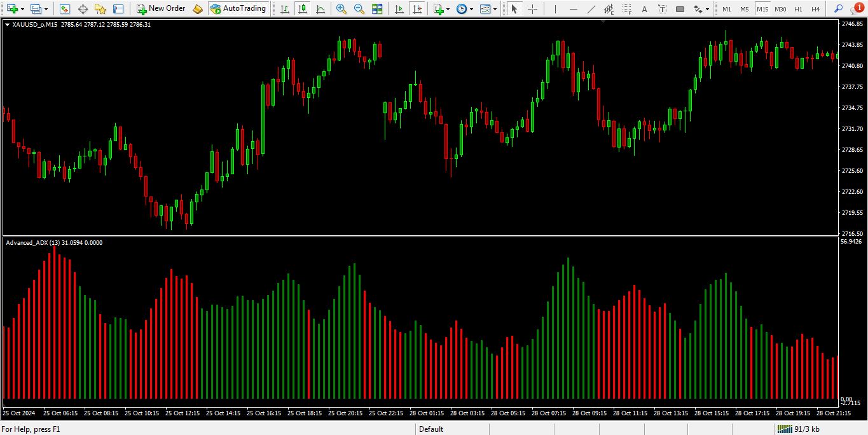The height and width of the screenshot is (435, 868).
Task: Open the notifications chat bubble with badge
Action: click(x=856, y=8)
